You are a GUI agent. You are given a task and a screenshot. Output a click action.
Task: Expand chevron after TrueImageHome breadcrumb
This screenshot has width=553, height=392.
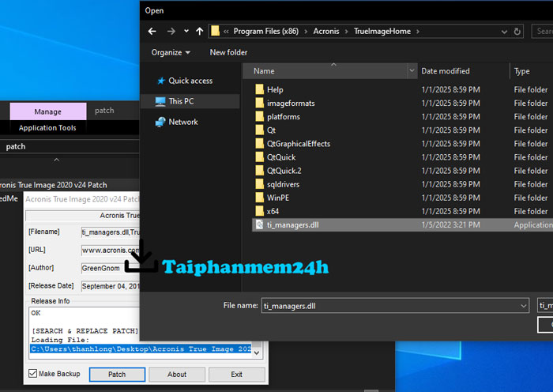(418, 32)
